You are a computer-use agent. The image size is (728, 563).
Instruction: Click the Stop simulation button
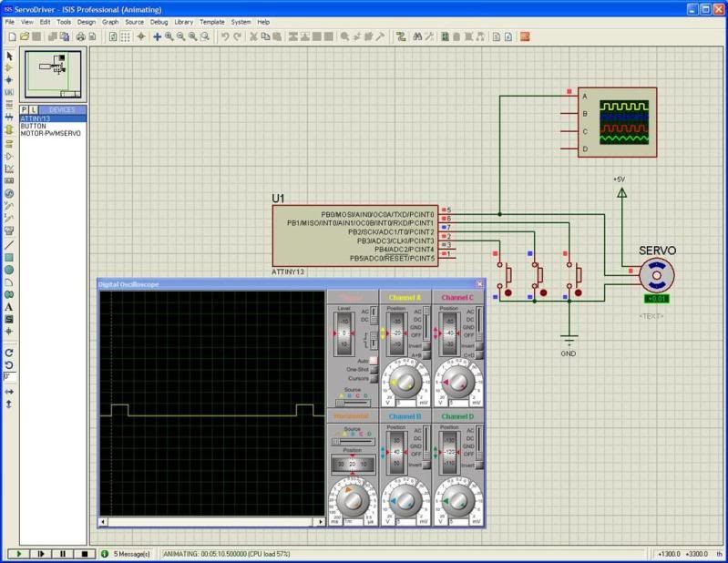click(x=85, y=554)
